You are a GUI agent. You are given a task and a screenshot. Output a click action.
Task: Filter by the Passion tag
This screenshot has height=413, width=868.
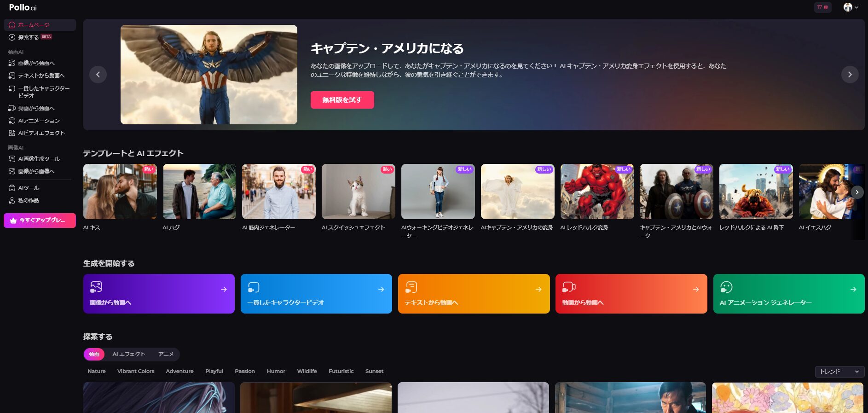click(x=245, y=371)
